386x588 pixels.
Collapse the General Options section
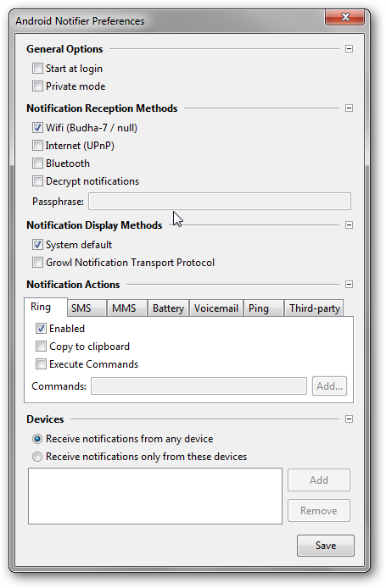point(349,49)
